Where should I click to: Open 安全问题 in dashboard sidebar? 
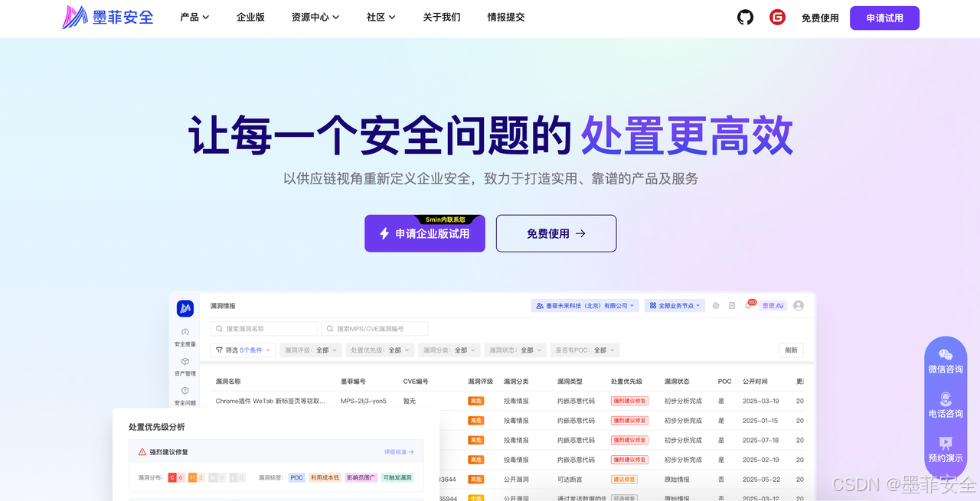pyautogui.click(x=185, y=396)
